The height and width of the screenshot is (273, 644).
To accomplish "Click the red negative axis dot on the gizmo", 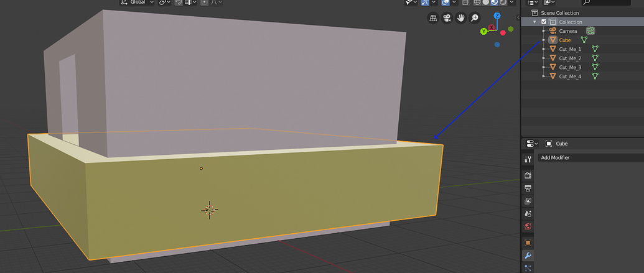I will point(503,33).
